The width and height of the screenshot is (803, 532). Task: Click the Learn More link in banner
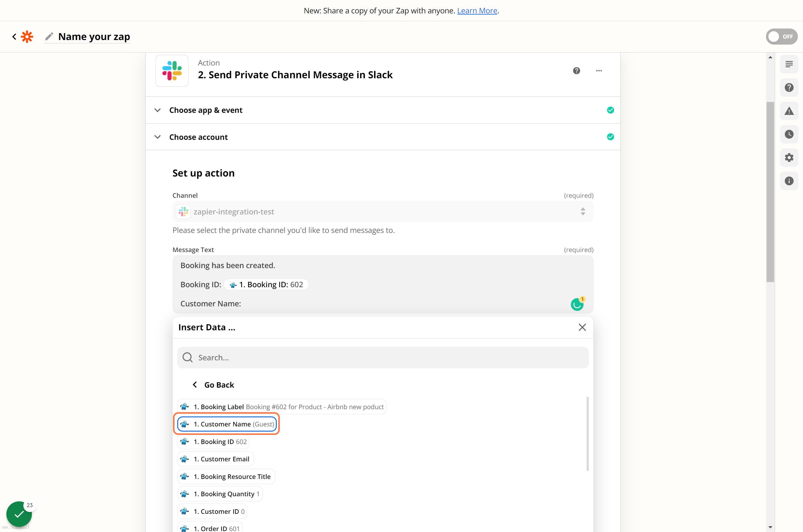click(x=477, y=11)
